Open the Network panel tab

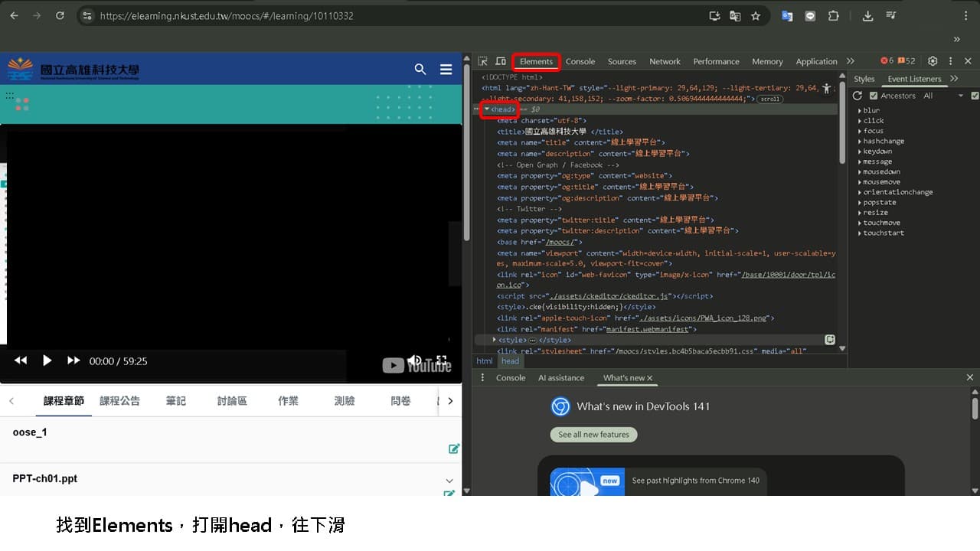coord(665,61)
